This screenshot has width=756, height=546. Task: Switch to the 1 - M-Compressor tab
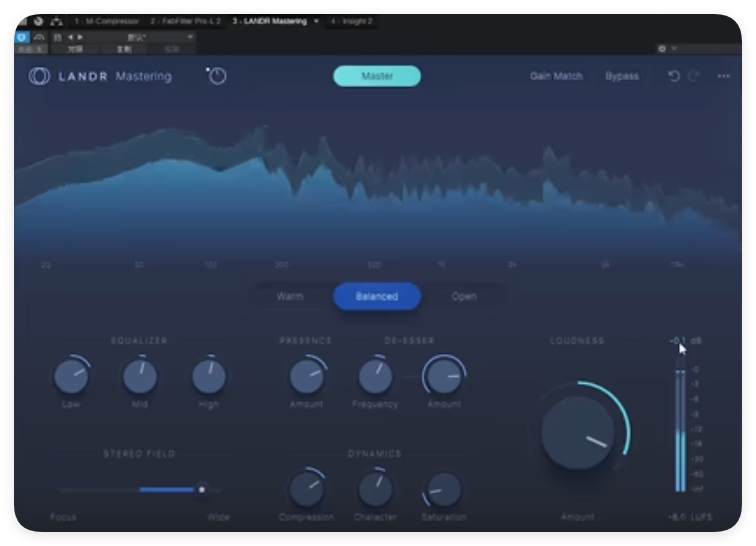point(107,21)
